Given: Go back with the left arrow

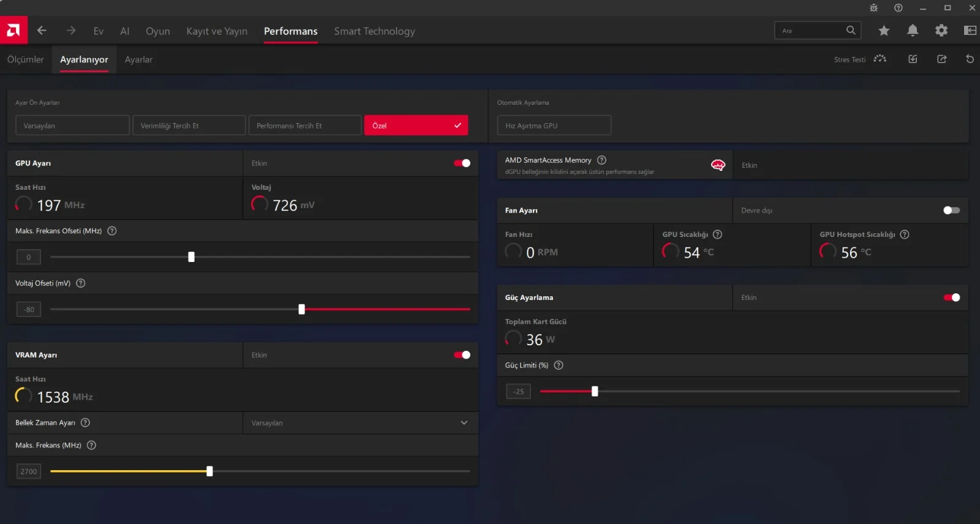Looking at the screenshot, I should [x=42, y=31].
